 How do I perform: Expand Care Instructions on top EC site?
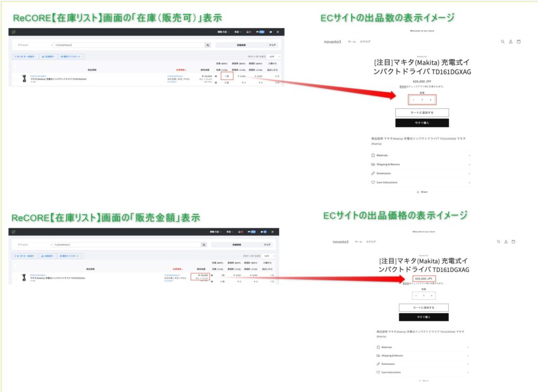point(421,182)
